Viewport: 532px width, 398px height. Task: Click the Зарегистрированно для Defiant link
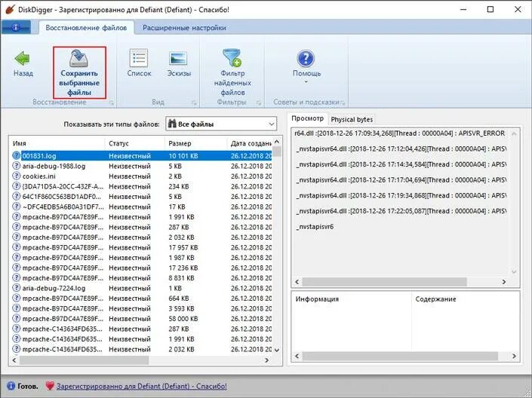click(141, 386)
